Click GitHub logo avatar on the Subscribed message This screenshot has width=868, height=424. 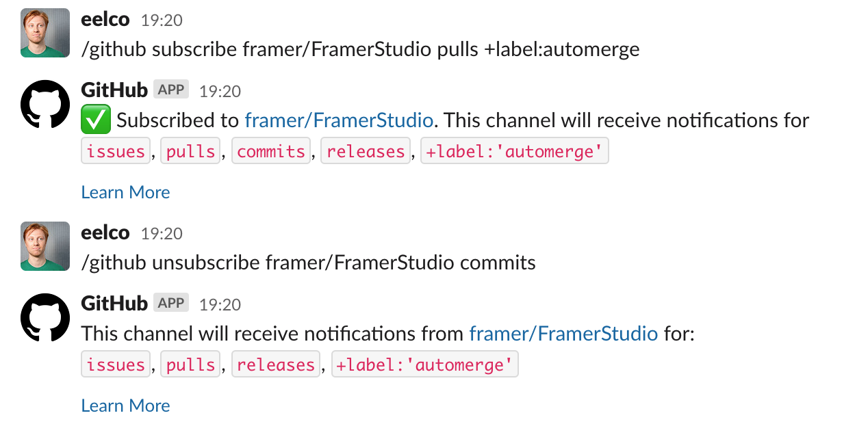[x=45, y=104]
